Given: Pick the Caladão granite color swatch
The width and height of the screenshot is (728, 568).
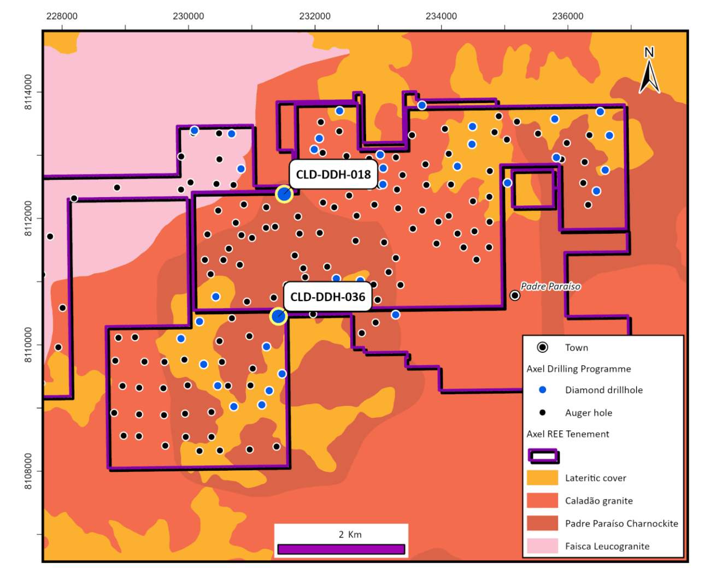Looking at the screenshot, I should pos(542,501).
